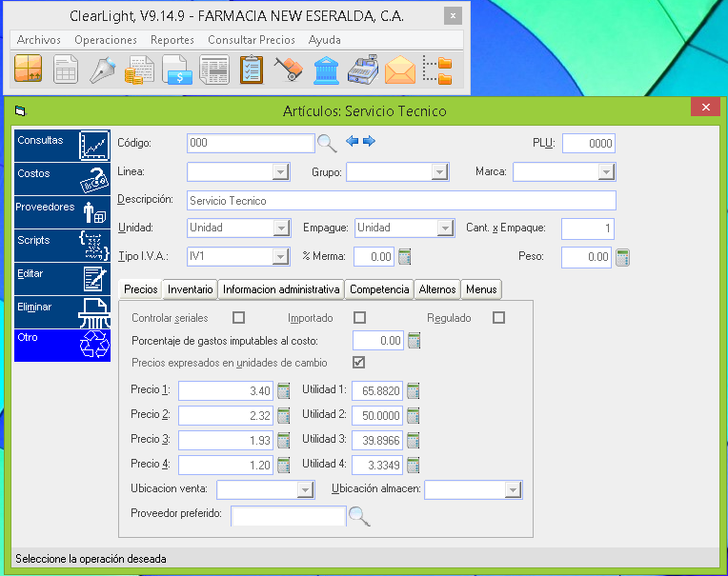This screenshot has height=576, width=728.
Task: Open calculator next to Utilidad 1
Action: [x=414, y=391]
